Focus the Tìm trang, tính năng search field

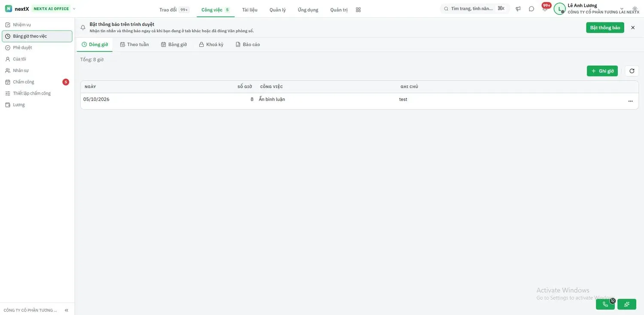(475, 9)
